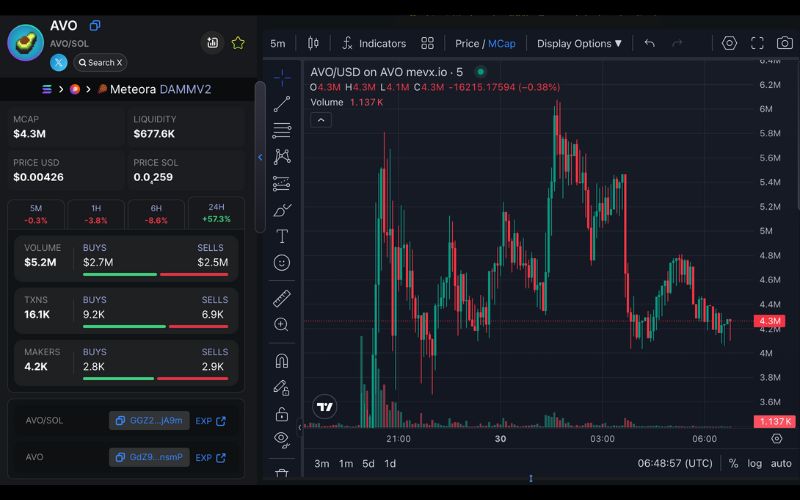Switch chart to Price view
The height and width of the screenshot is (500, 800).
[467, 43]
